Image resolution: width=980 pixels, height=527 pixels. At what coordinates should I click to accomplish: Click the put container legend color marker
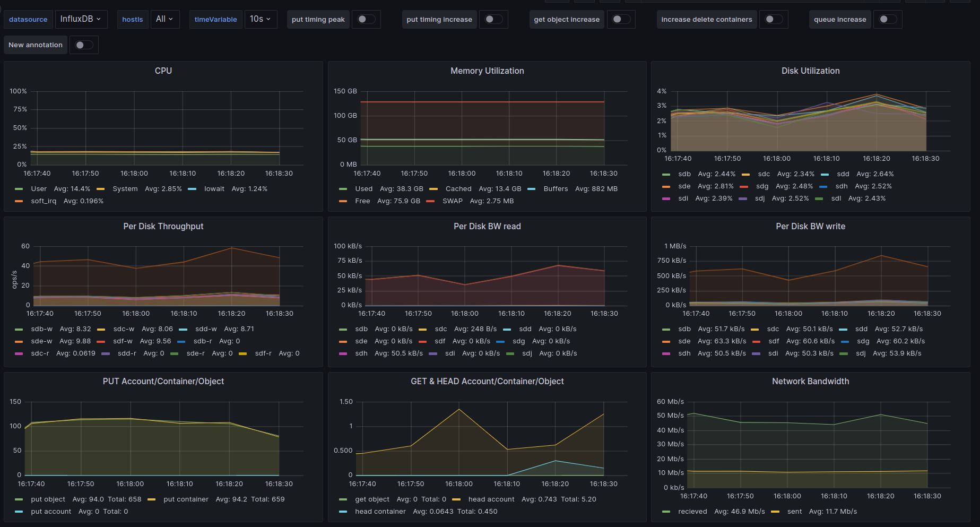pyautogui.click(x=152, y=499)
